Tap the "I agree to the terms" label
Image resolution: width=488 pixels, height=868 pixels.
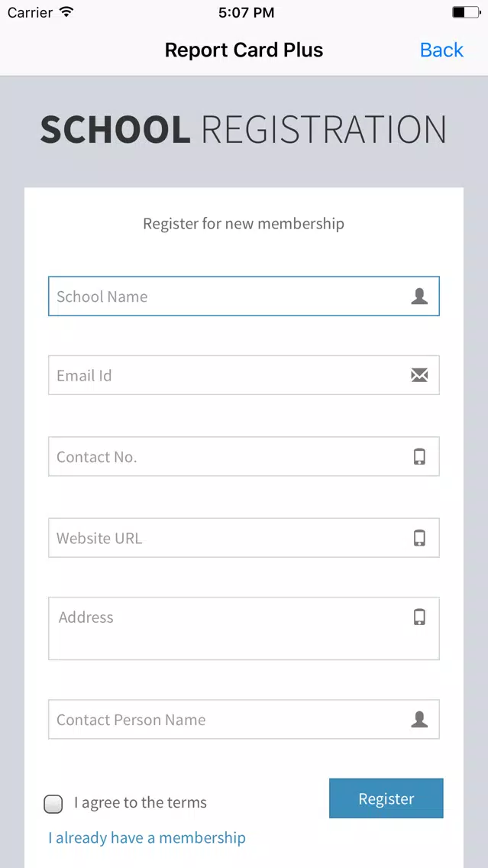click(x=141, y=803)
